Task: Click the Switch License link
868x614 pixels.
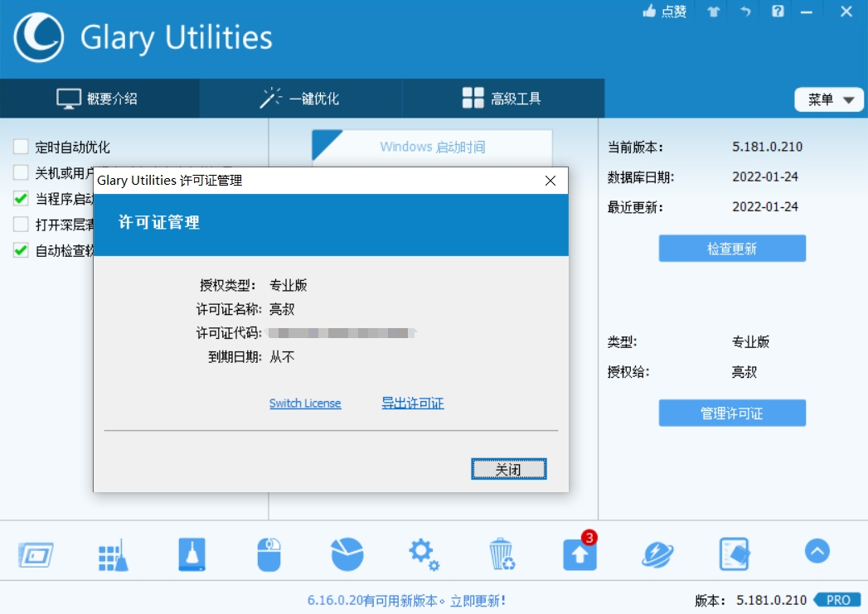Action: [305, 404]
